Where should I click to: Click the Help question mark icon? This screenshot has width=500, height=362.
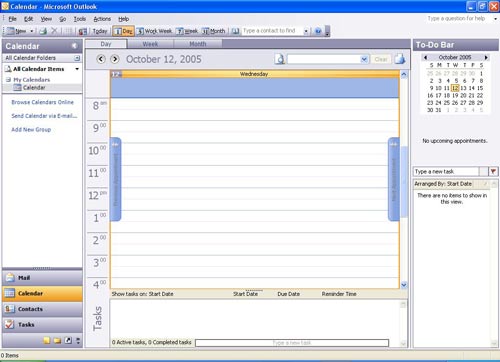(x=318, y=31)
